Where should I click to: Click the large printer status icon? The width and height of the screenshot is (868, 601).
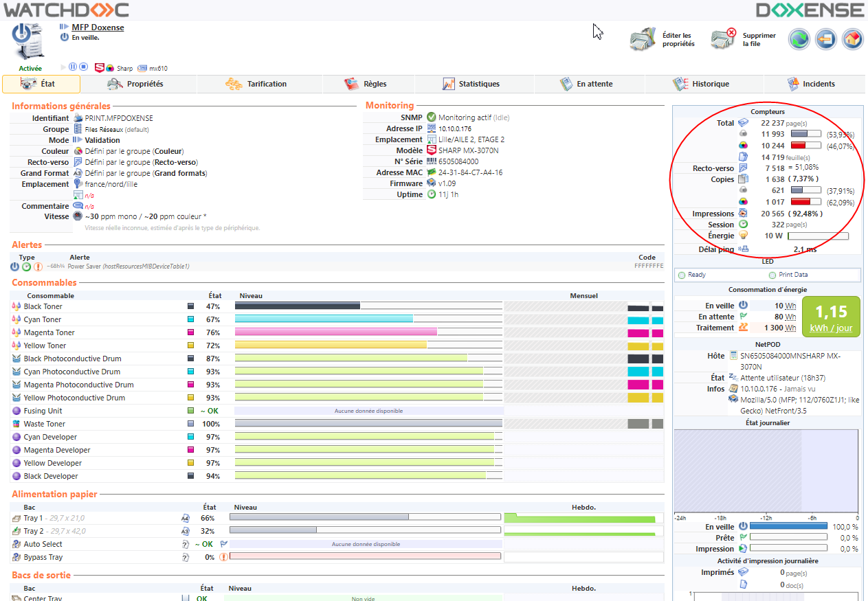point(28,41)
